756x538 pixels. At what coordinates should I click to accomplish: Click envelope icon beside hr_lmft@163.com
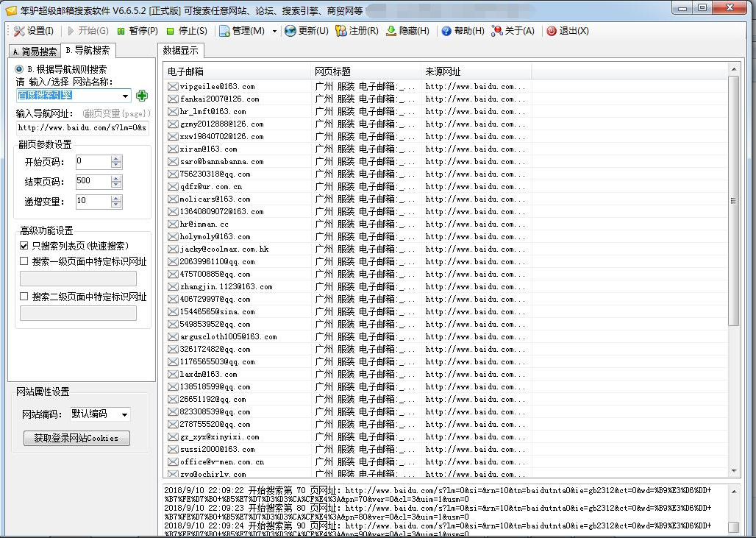173,111
